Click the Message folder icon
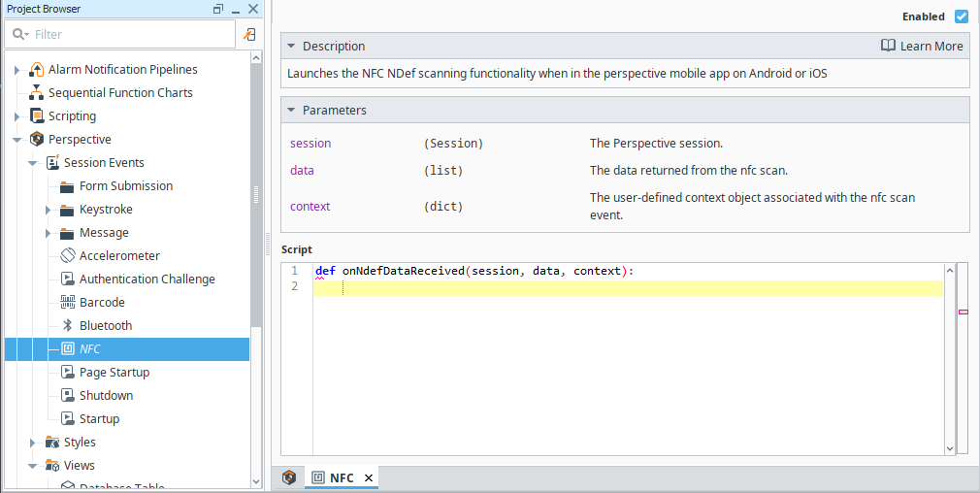 pyautogui.click(x=67, y=233)
